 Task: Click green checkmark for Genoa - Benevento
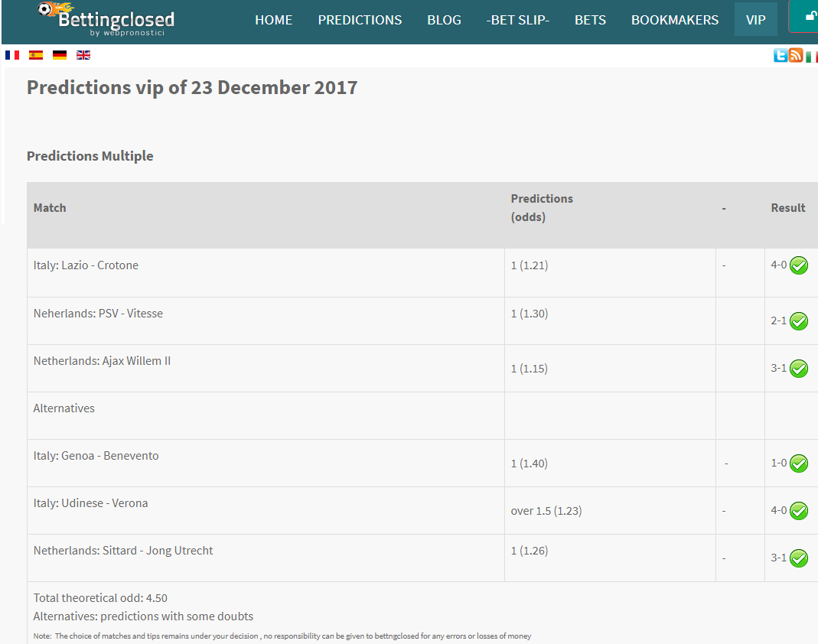pos(799,463)
